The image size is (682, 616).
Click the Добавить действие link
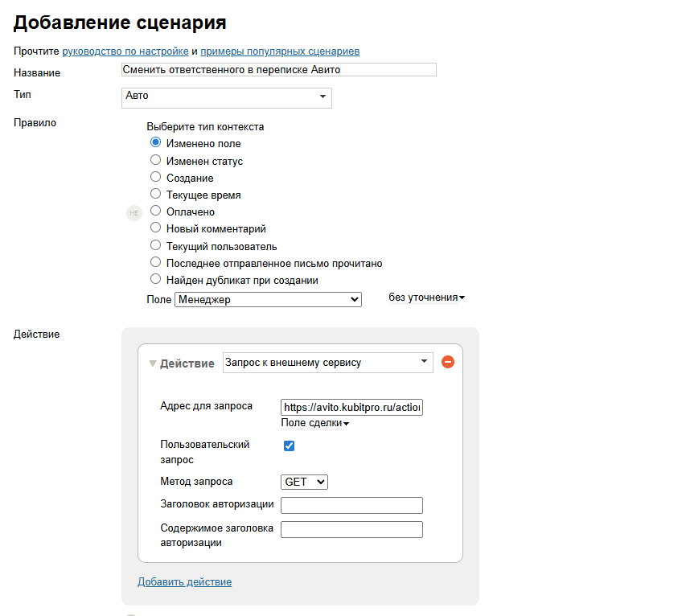184,581
